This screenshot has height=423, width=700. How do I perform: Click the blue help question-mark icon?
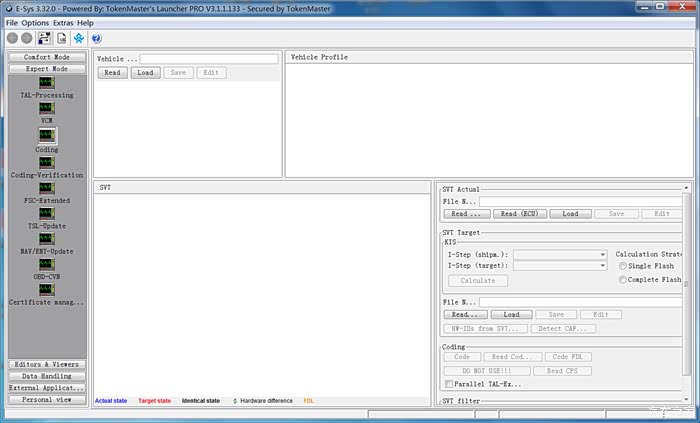pyautogui.click(x=96, y=39)
